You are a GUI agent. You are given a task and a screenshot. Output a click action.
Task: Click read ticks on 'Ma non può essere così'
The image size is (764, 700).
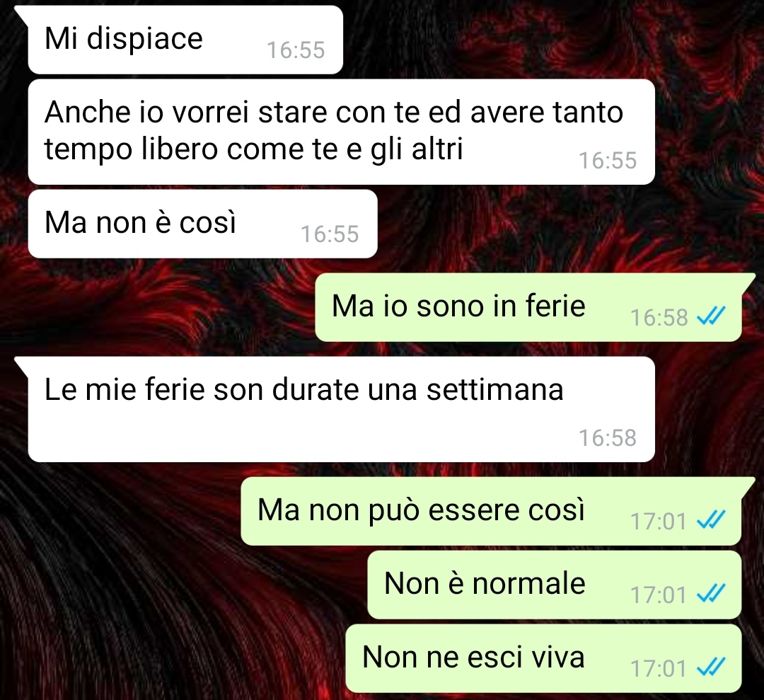(x=711, y=520)
